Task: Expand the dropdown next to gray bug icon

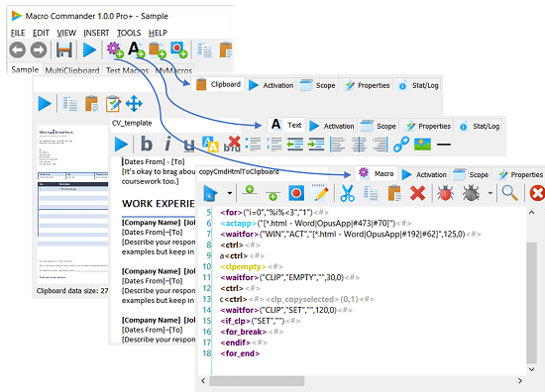Action: tap(490, 193)
